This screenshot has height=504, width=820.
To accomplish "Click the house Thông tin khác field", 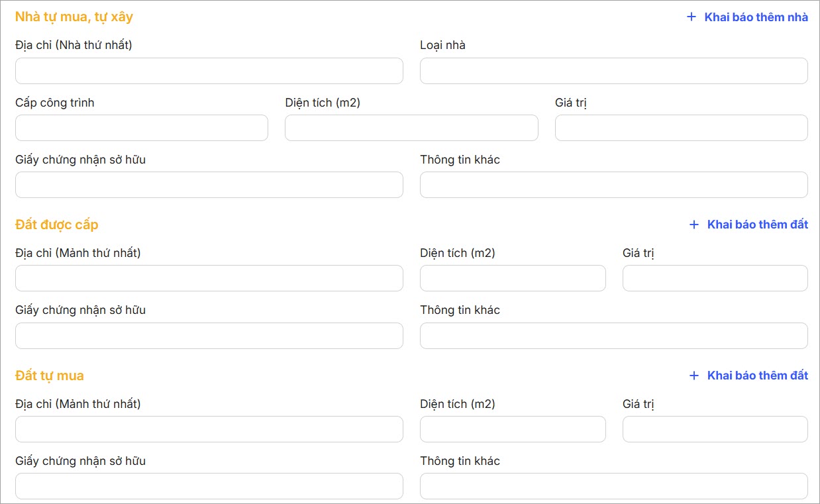I will coord(613,185).
